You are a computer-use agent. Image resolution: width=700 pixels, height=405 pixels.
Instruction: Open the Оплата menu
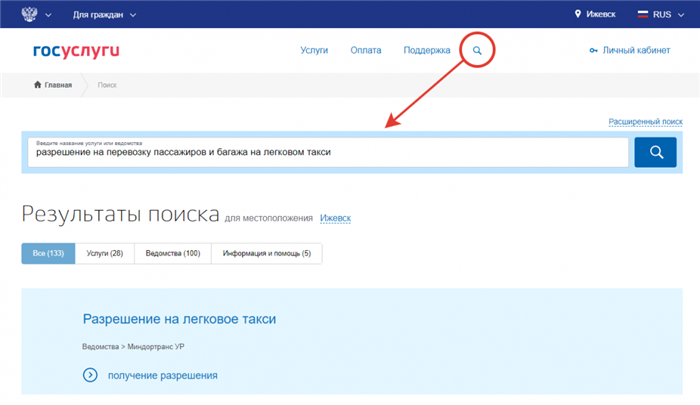pos(366,50)
